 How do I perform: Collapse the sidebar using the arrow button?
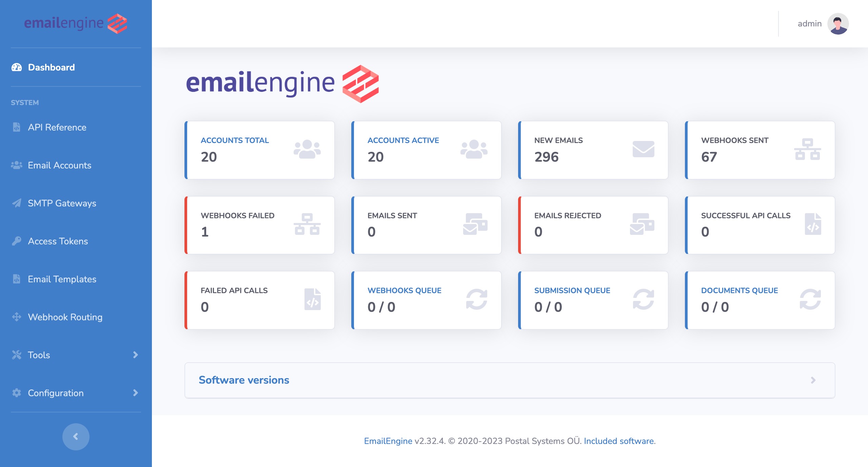click(x=75, y=437)
